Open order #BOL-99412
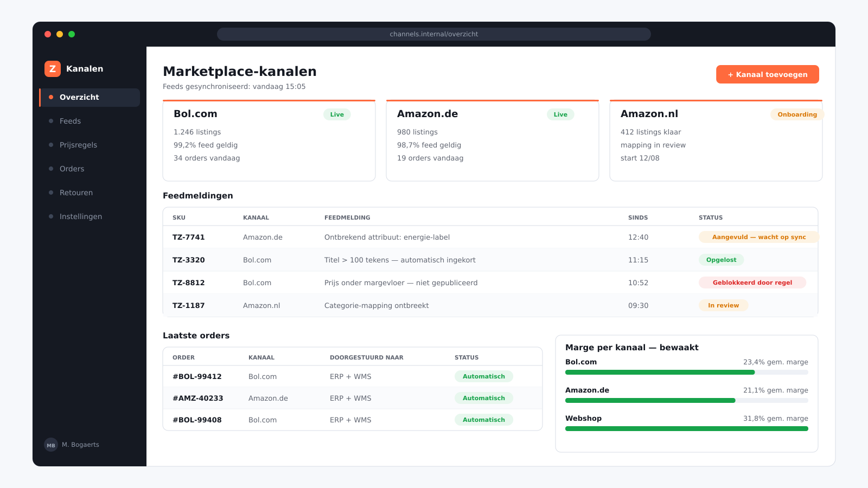Viewport: 868px width, 488px height. point(197,377)
